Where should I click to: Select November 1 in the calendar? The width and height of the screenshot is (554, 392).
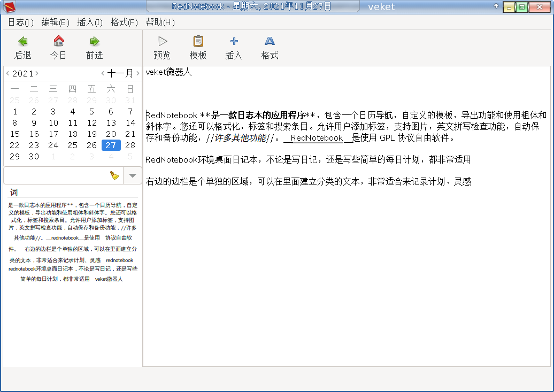tap(15, 112)
